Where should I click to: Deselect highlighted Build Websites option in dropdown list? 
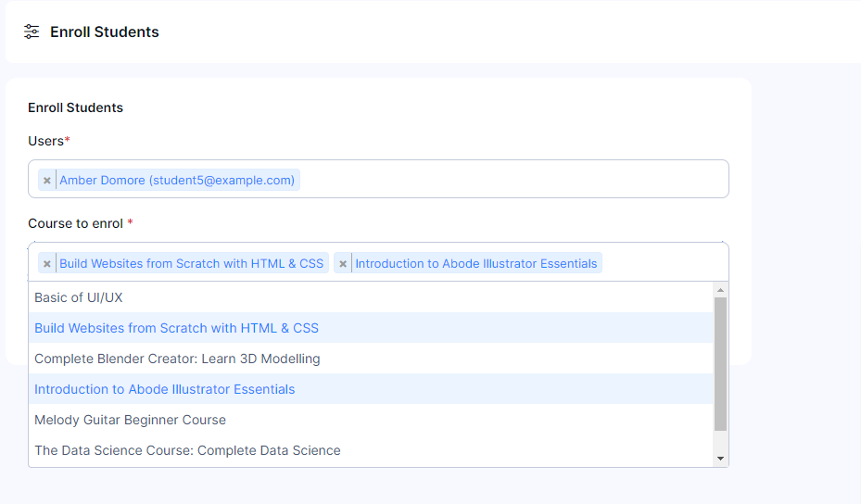pyautogui.click(x=176, y=328)
